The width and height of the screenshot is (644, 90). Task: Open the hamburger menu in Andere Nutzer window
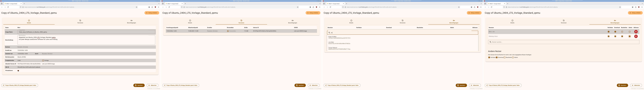pos(642,7)
